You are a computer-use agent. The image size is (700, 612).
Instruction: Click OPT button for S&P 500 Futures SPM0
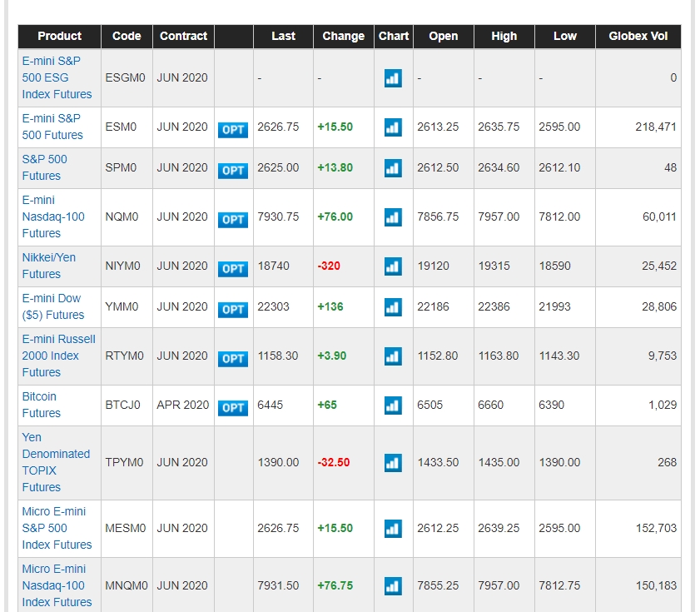point(233,171)
